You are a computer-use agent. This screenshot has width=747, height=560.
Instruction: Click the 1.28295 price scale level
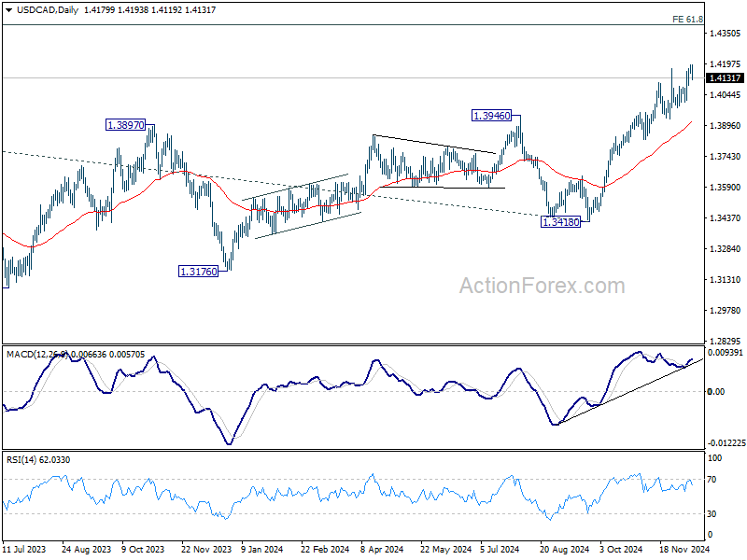[726, 341]
